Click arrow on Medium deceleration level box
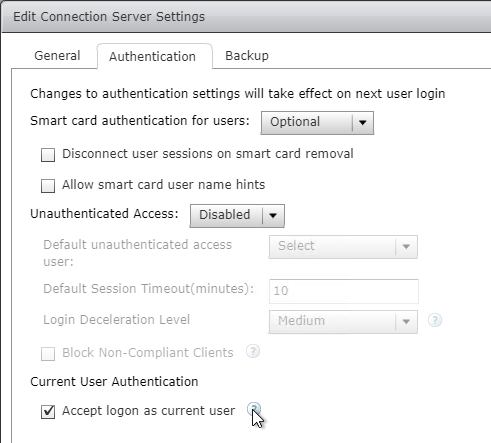 pos(406,322)
